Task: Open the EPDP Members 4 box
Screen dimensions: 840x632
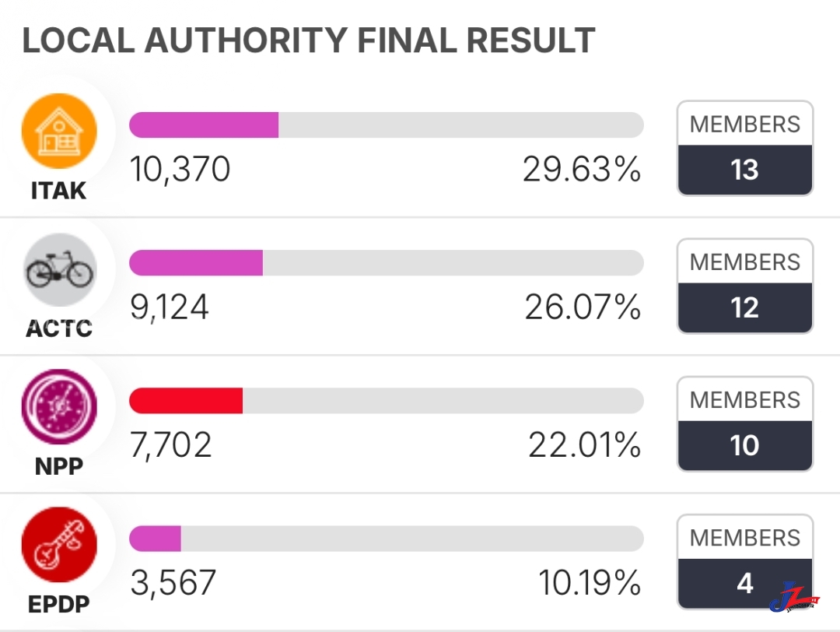Action: coord(745,561)
